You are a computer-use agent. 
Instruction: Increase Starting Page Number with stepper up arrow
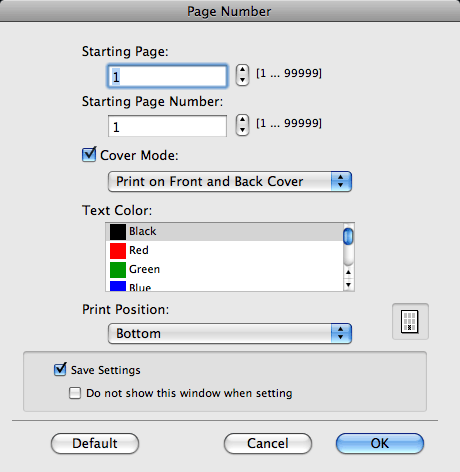coord(242,120)
